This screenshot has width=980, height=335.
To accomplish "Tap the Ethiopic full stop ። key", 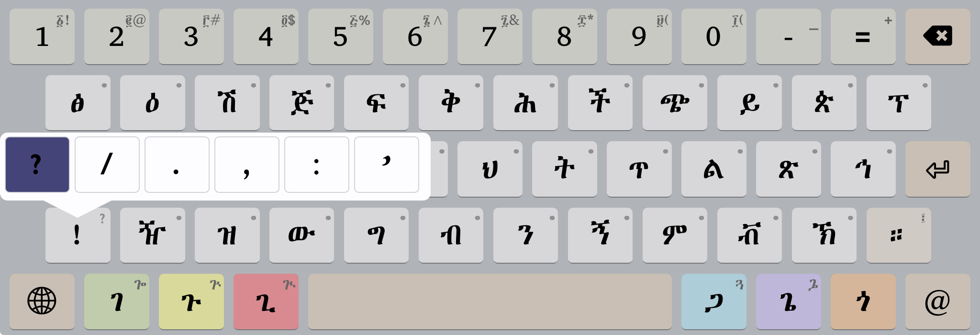I will tap(899, 235).
